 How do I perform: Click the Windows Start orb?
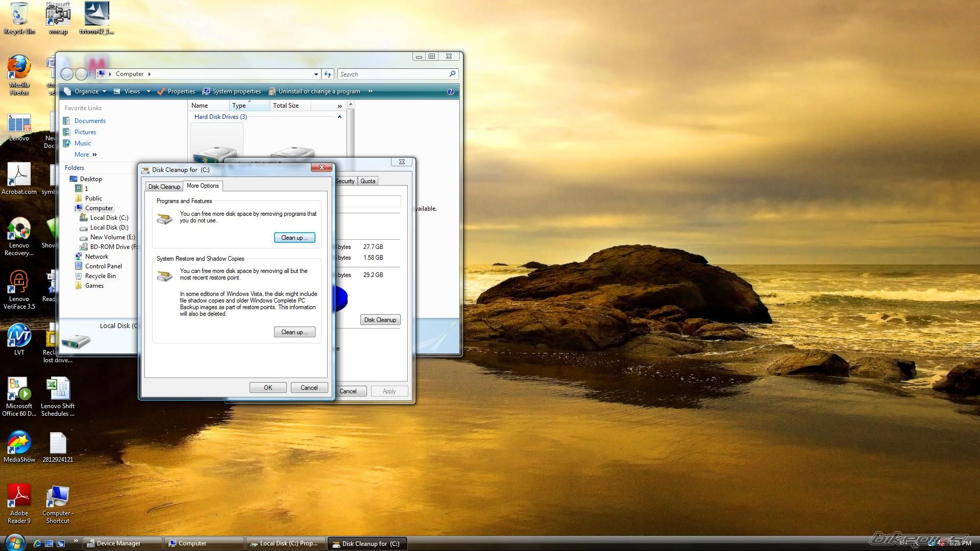coord(14,543)
